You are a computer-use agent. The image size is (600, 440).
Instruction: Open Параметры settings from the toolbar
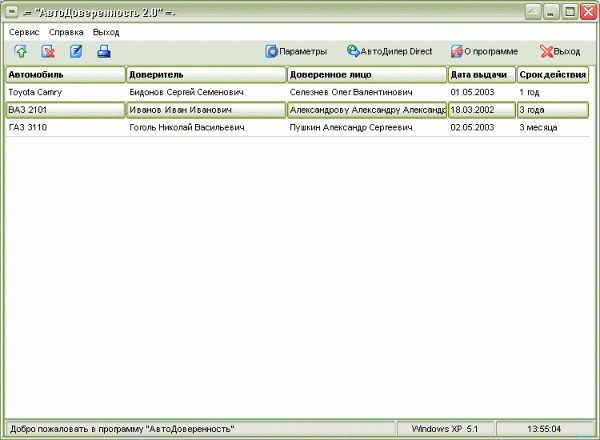click(x=296, y=51)
